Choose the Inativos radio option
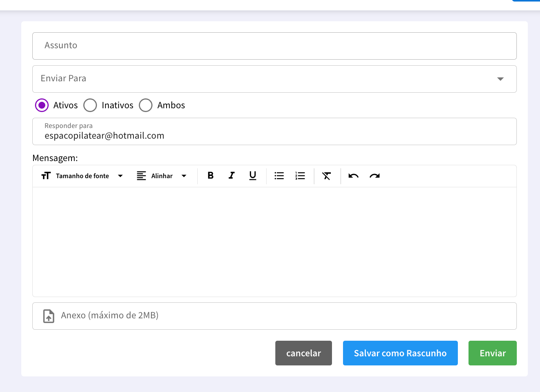The height and width of the screenshot is (392, 540). click(90, 105)
